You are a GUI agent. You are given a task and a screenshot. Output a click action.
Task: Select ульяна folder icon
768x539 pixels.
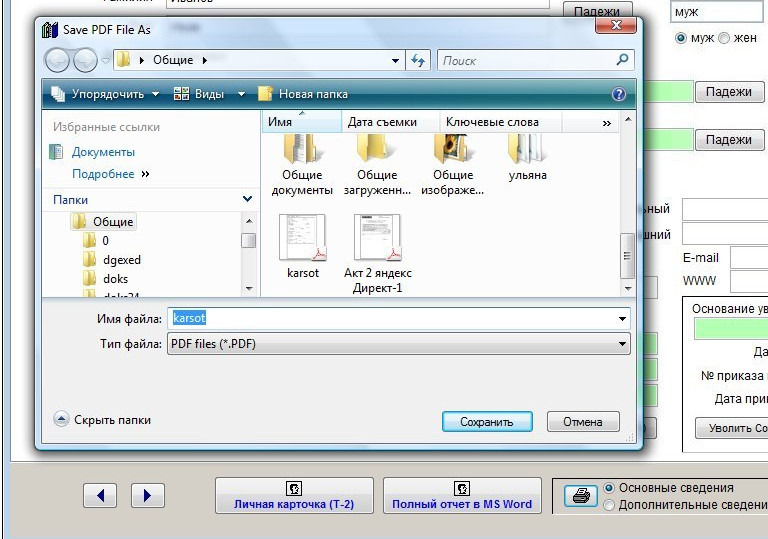pos(527,159)
